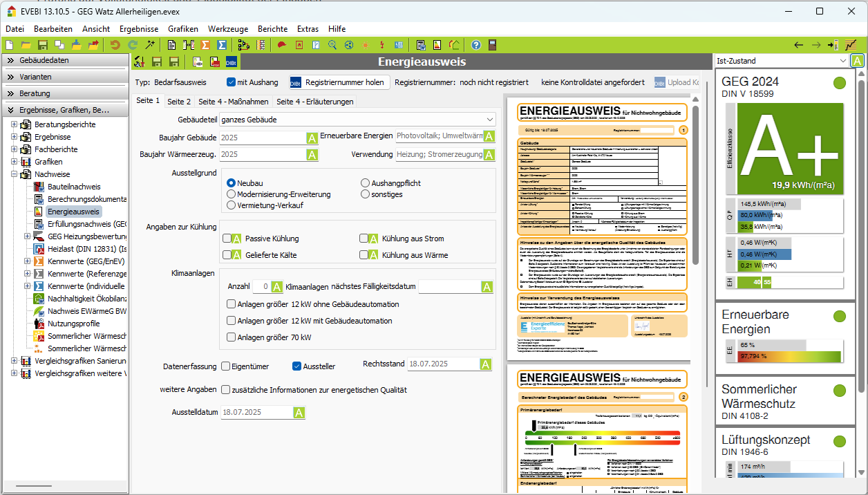Viewport: 868px width, 495px height.
Task: Uncheck the 'mit Aushang' checkbox
Action: pyautogui.click(x=232, y=82)
